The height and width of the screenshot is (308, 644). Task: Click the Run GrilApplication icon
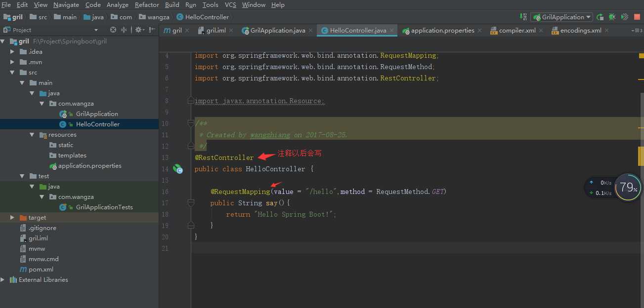(600, 17)
